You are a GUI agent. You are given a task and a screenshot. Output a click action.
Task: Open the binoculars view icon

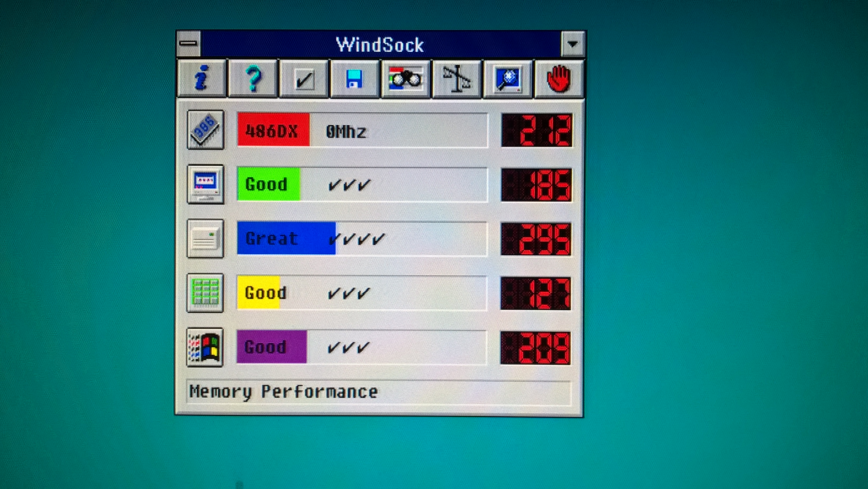tap(406, 79)
